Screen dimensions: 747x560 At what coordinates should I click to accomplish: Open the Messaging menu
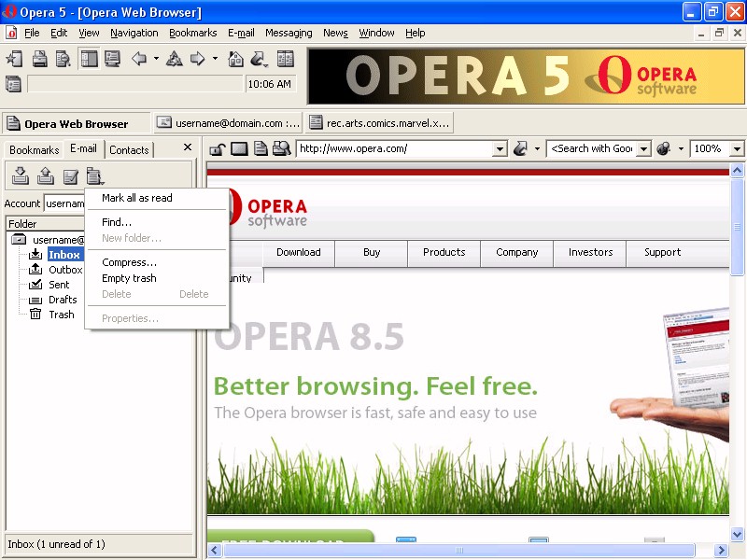[x=289, y=33]
